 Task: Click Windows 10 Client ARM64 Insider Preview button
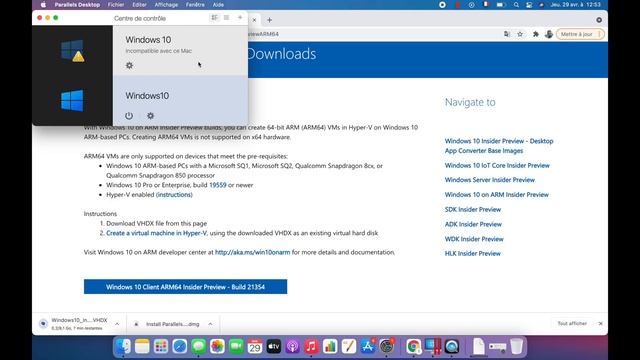(x=185, y=287)
